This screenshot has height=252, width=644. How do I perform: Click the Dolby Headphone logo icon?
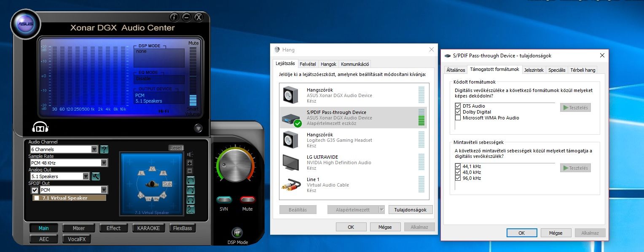click(x=41, y=127)
